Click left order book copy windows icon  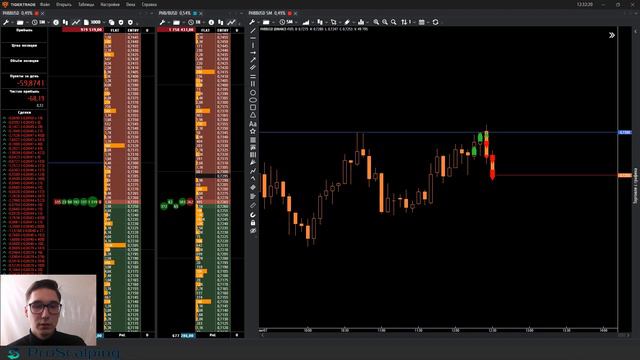point(111,22)
